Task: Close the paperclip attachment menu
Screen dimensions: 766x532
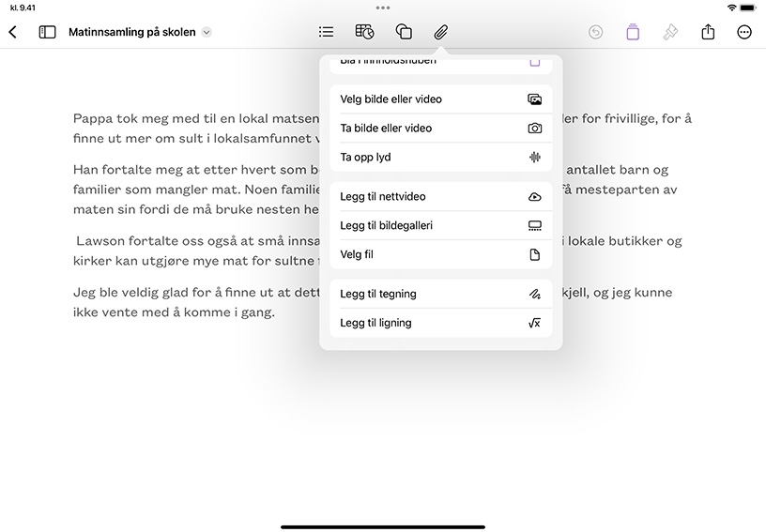Action: pyautogui.click(x=441, y=32)
